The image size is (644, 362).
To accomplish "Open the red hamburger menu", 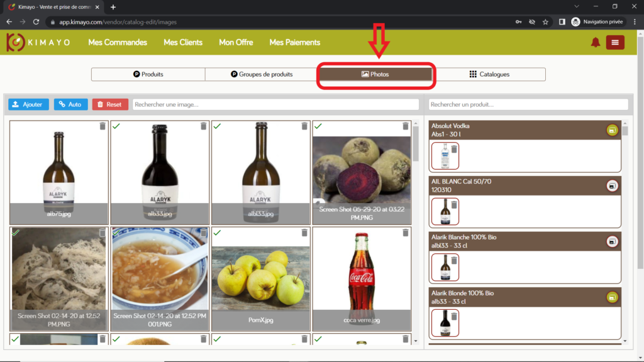I will tap(615, 42).
